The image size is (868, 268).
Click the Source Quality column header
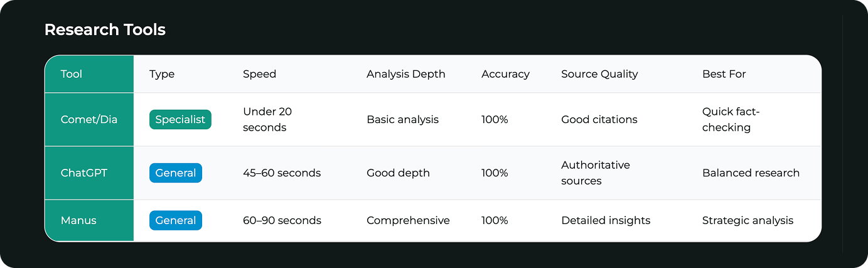tap(599, 74)
